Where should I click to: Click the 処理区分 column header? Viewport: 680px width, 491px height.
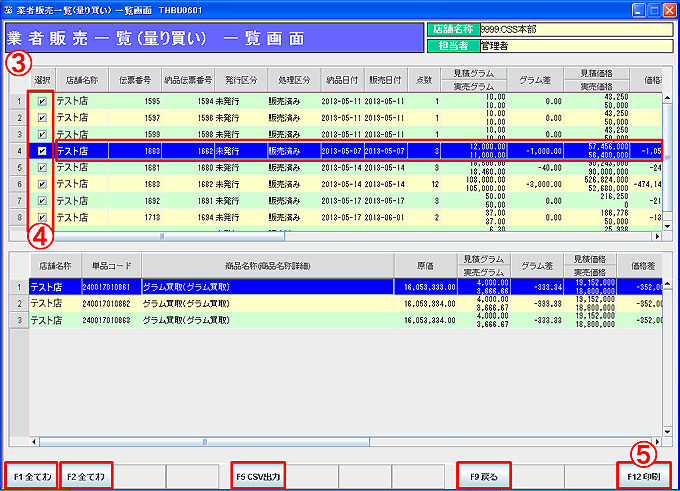tap(292, 79)
